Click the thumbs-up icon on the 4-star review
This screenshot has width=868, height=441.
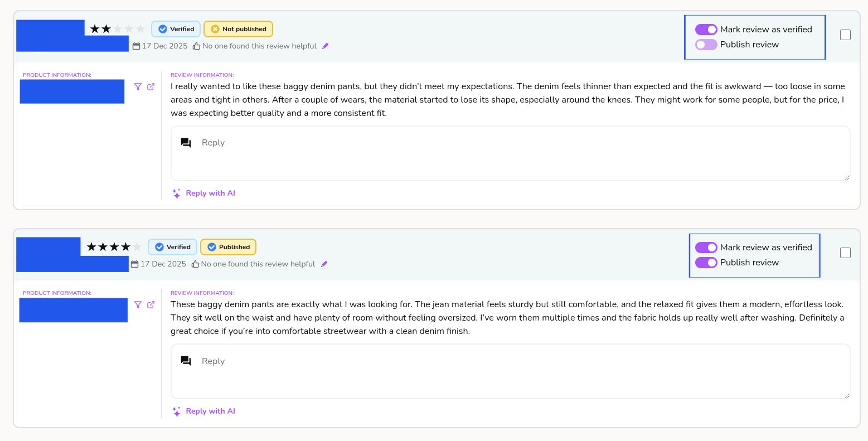tap(195, 264)
